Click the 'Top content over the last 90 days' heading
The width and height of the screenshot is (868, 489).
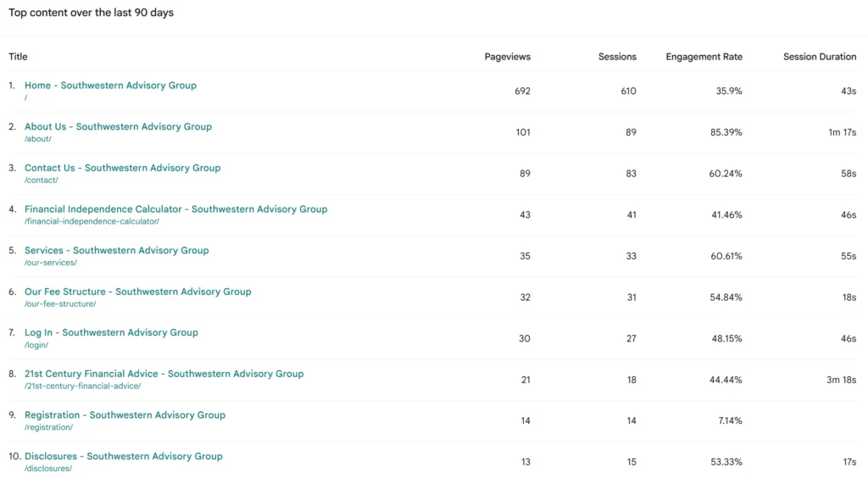point(91,13)
